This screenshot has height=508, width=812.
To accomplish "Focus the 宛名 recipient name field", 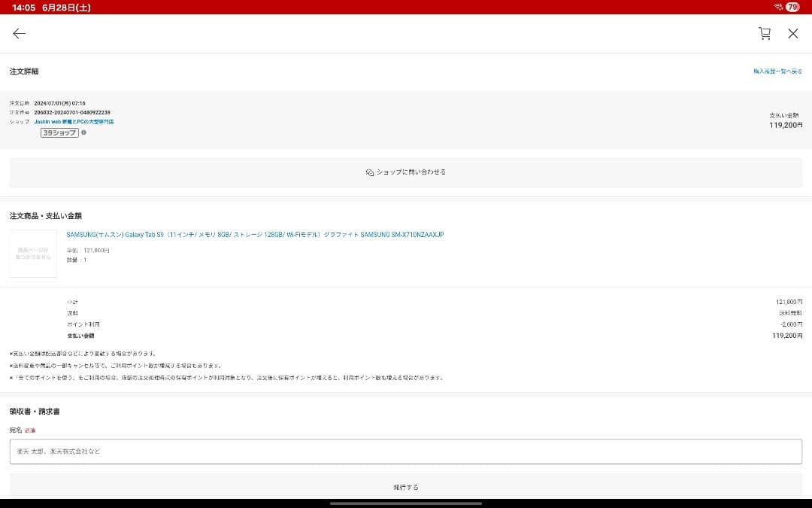I will (x=406, y=452).
